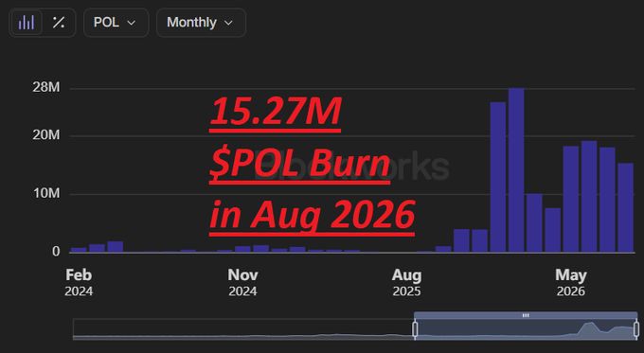Click the 10M y-axis label
The height and width of the screenshot is (353, 644).
46,193
